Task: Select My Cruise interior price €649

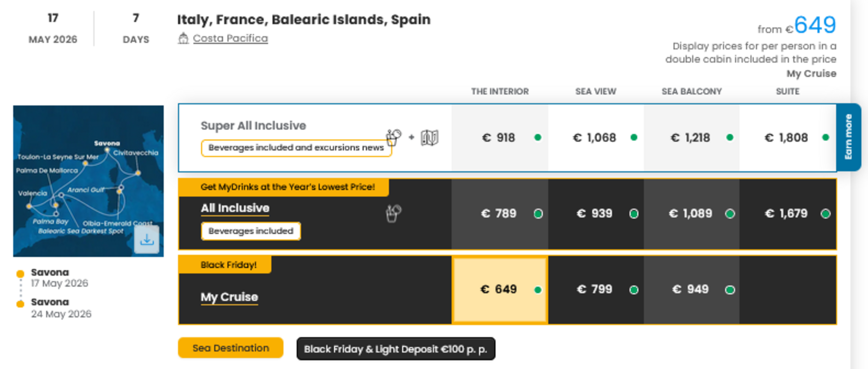Action: click(x=499, y=289)
